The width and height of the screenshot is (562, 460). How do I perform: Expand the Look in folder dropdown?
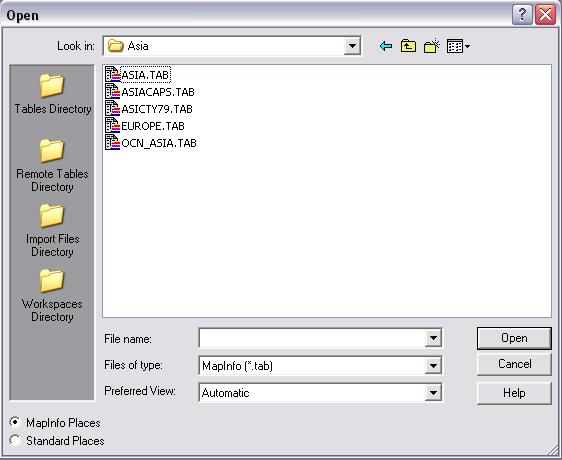click(x=352, y=46)
